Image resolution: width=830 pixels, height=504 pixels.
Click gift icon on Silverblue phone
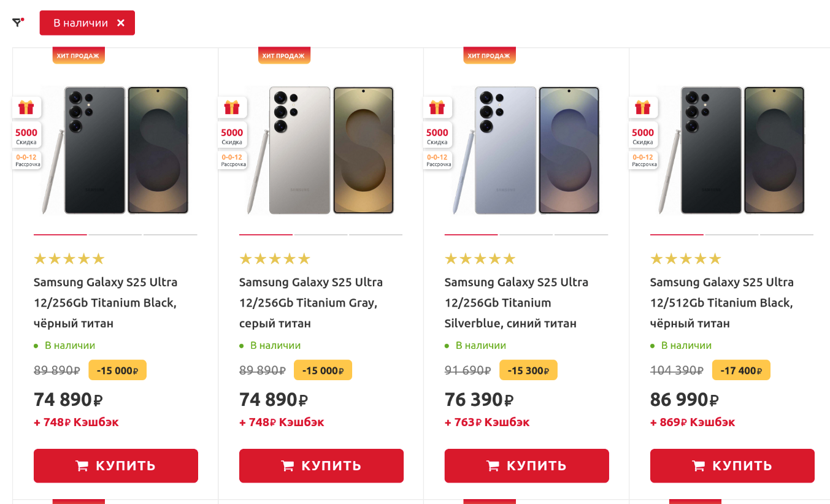(x=437, y=107)
